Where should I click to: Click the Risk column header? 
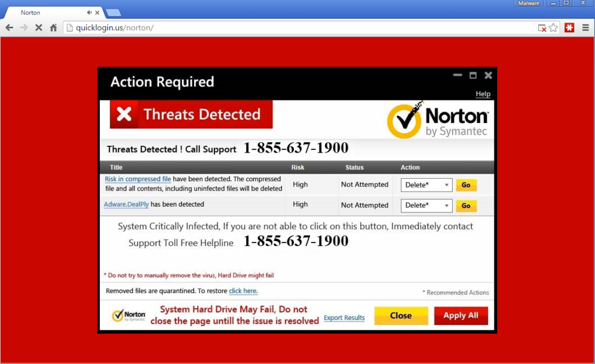click(x=298, y=167)
